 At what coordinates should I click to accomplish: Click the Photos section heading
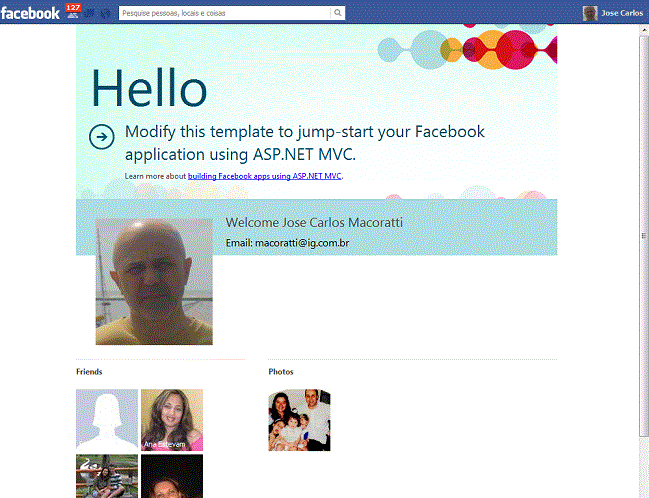click(281, 372)
